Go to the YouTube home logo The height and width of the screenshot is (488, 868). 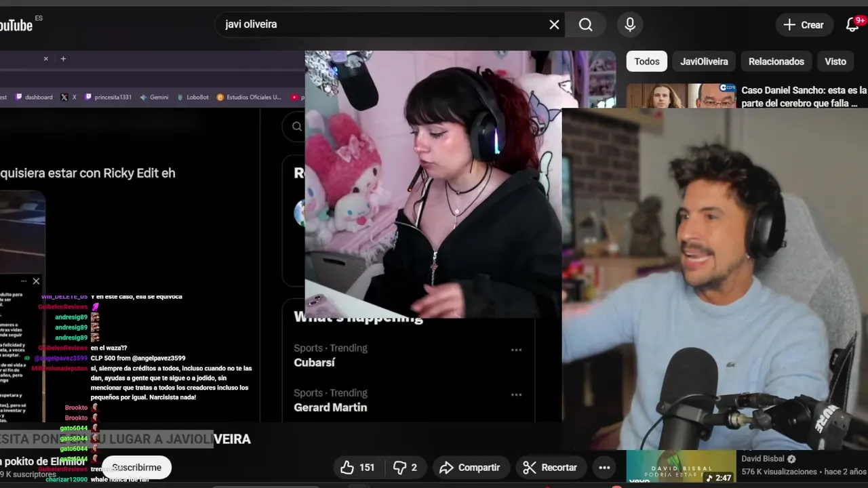tap(16, 25)
